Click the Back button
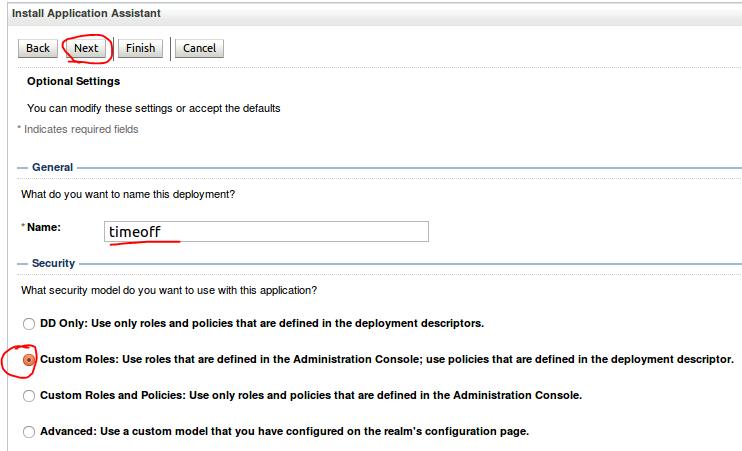Viewport: 742px width, 451px height. (38, 48)
